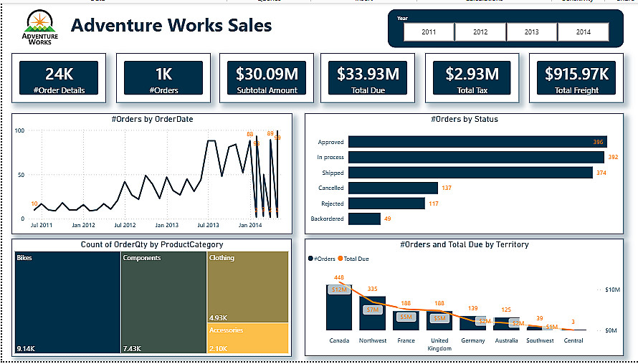
Task: Select year 2014 in the slicer
Action: pyautogui.click(x=584, y=32)
